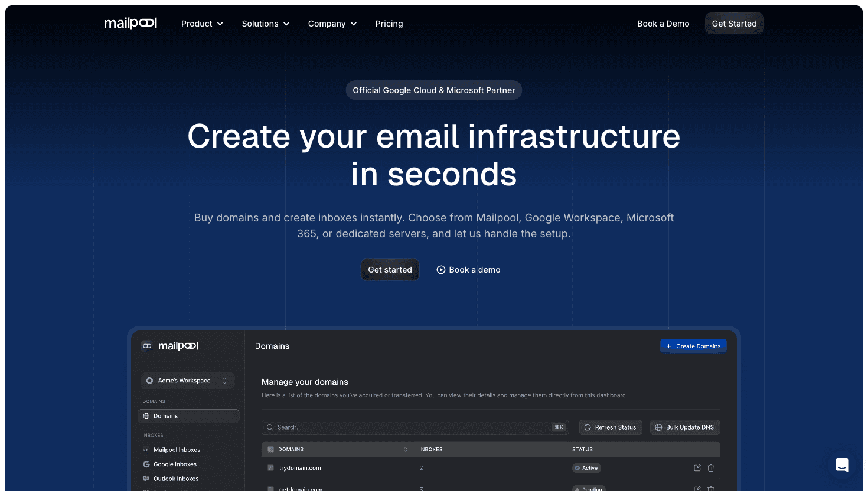Image resolution: width=868 pixels, height=491 pixels.
Task: Click Get Started in the navigation bar
Action: [x=734, y=24]
